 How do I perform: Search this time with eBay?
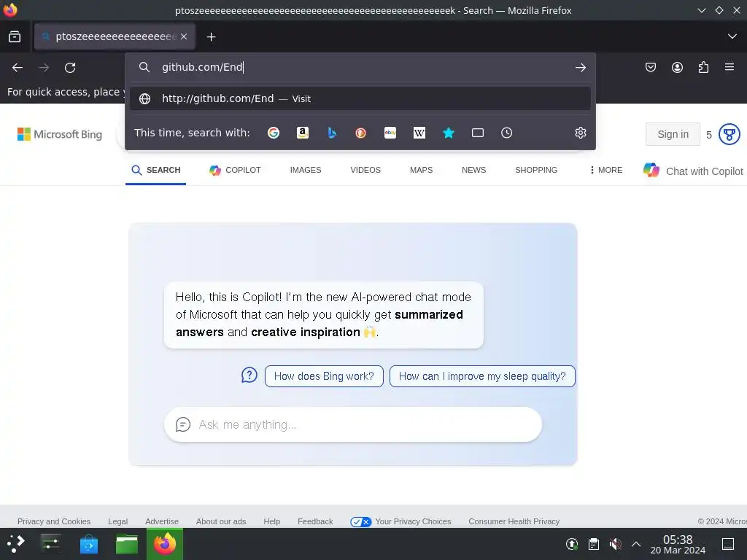(x=390, y=133)
